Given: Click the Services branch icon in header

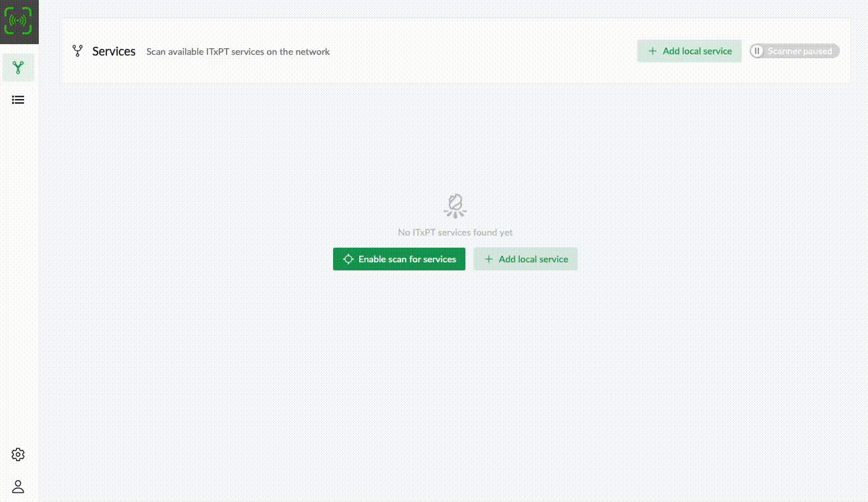Looking at the screenshot, I should (78, 51).
